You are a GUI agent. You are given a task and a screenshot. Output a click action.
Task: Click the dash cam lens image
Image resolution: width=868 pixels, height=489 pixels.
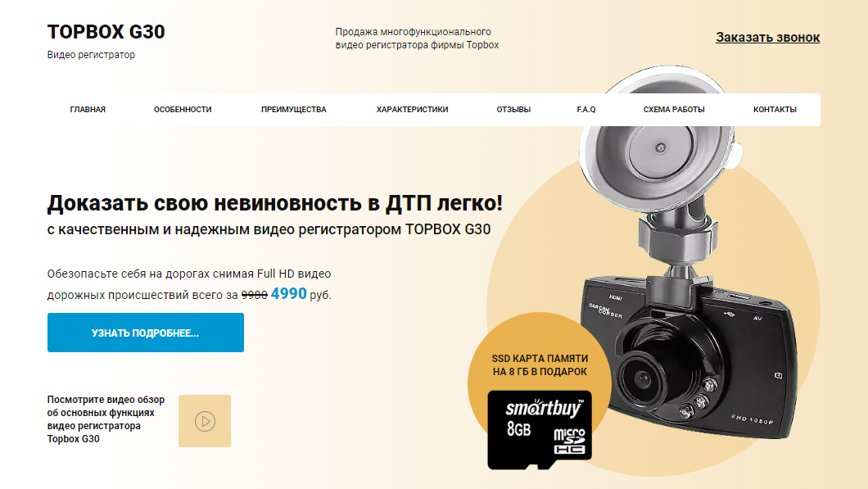click(643, 378)
